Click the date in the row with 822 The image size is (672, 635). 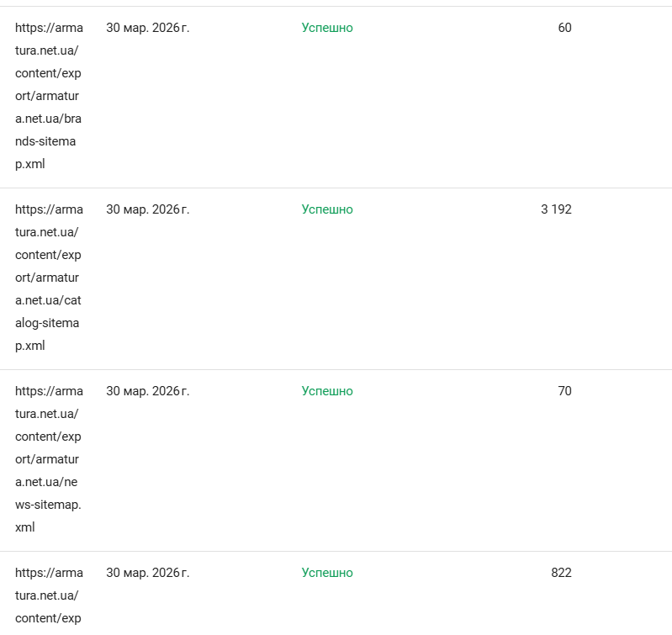tap(148, 573)
